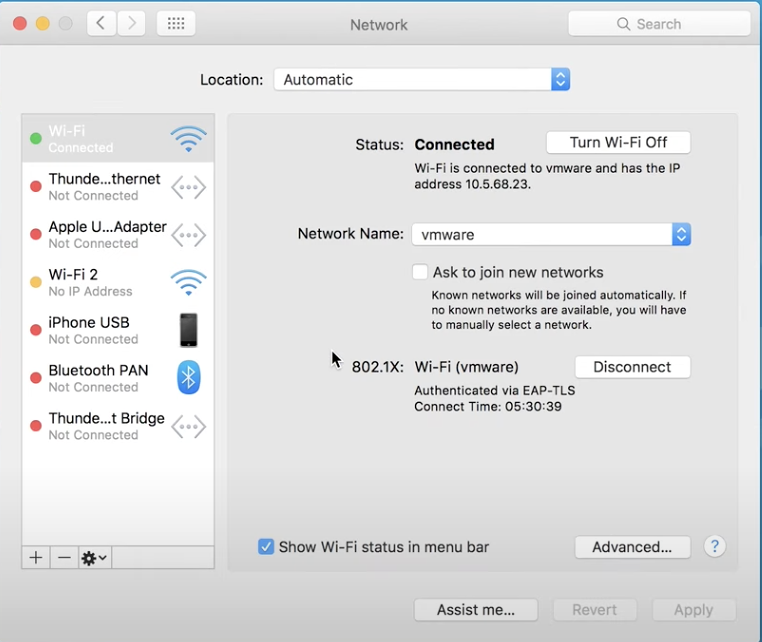Click the Wi-Fi signal icon beside Wi-Fi 2
The height and width of the screenshot is (642, 762).
(x=189, y=282)
